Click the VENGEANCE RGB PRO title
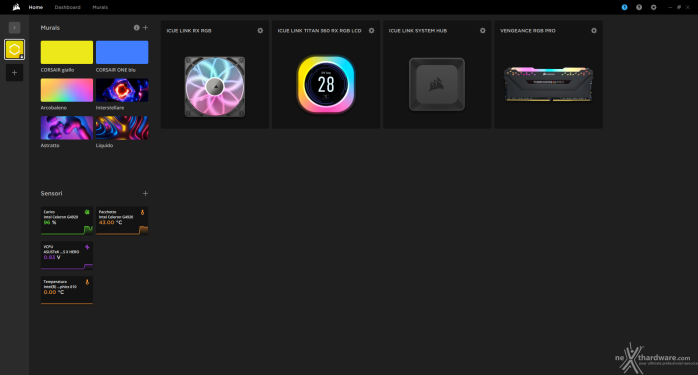 tap(528, 31)
